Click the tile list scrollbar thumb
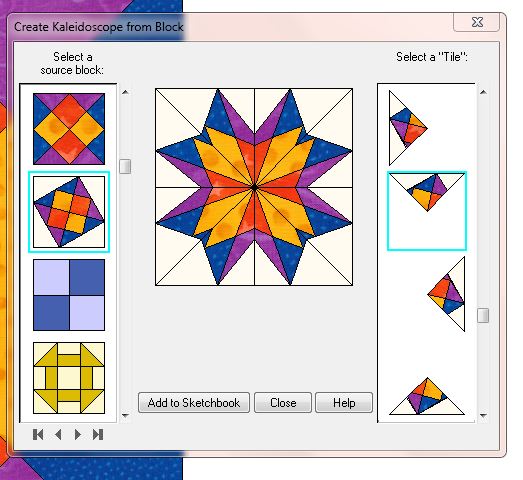The height and width of the screenshot is (480, 523). tap(483, 316)
